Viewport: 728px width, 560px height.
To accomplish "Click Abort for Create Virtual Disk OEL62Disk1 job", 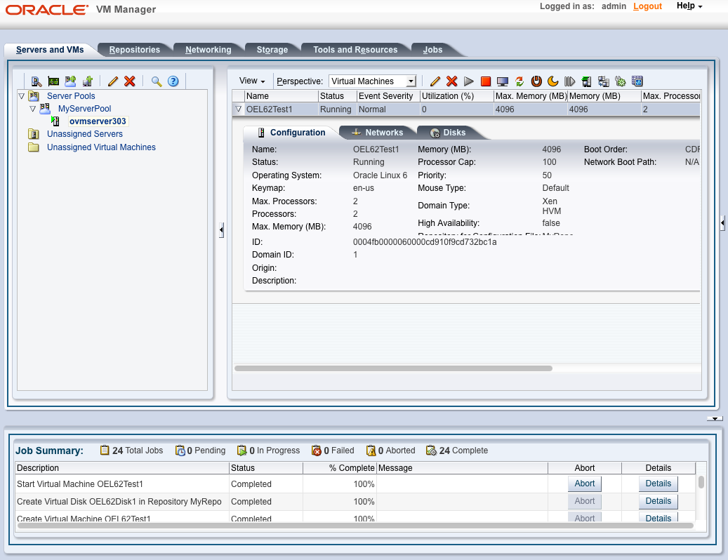I will click(585, 501).
